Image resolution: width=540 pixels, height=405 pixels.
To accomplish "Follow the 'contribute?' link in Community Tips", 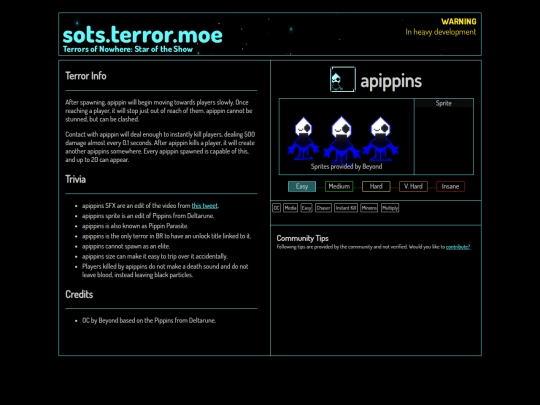I will (458, 247).
